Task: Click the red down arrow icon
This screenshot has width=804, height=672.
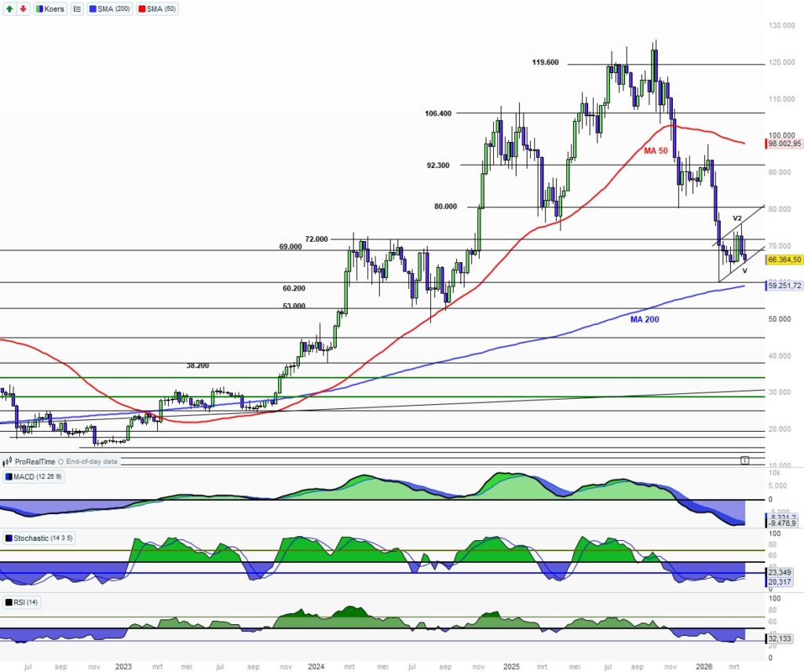Action: [x=22, y=9]
